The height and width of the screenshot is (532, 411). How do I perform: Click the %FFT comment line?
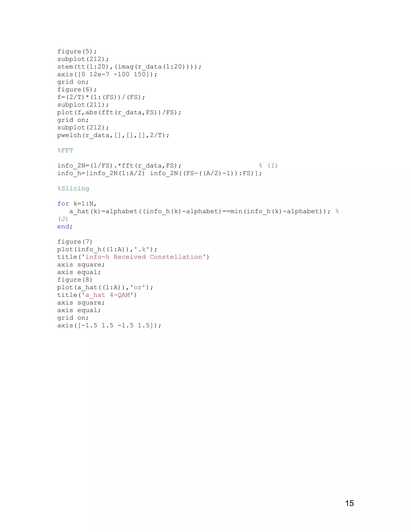coord(65,150)
